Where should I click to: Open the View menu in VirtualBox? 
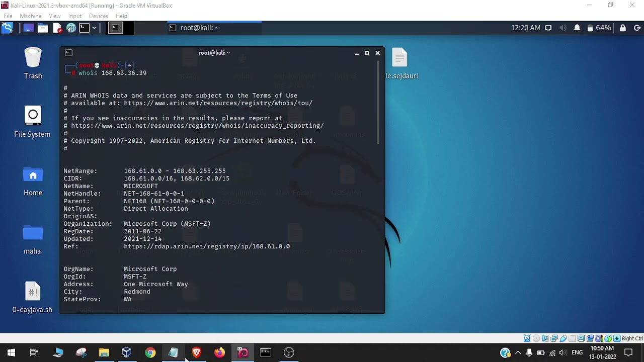pyautogui.click(x=55, y=16)
